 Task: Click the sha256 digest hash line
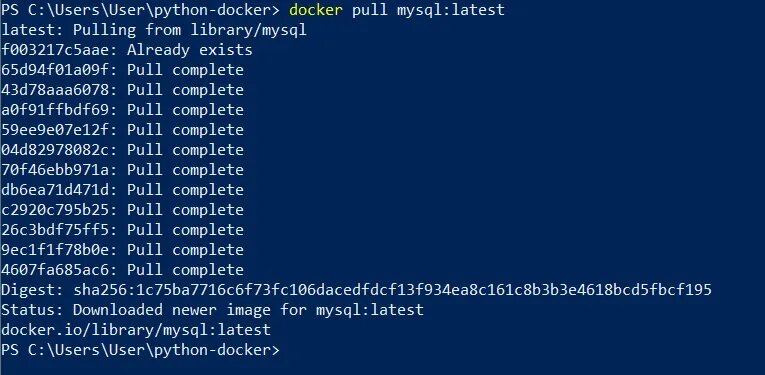(x=357, y=290)
